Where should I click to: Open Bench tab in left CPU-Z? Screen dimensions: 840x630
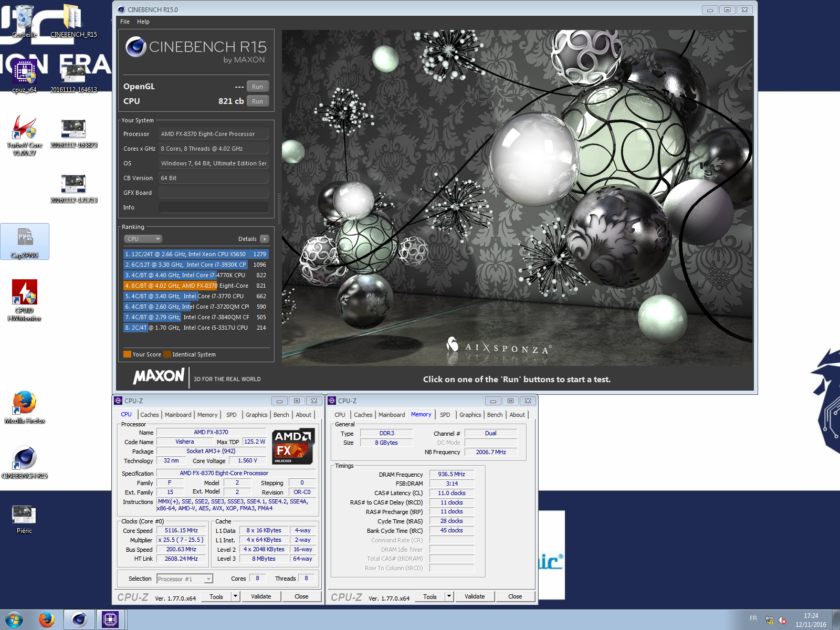pos(281,415)
